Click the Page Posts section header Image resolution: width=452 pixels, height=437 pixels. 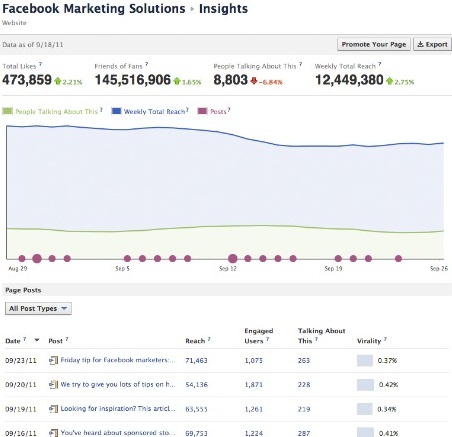tap(226, 290)
